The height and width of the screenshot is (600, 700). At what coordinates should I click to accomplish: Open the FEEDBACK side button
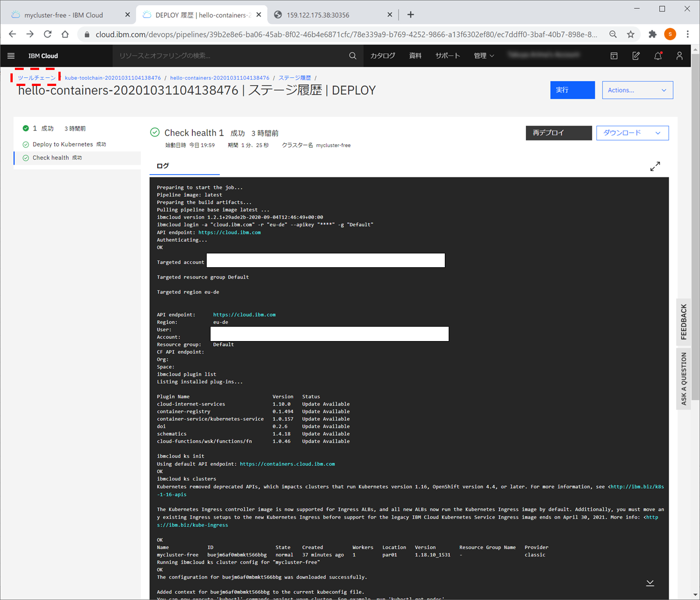tap(683, 322)
